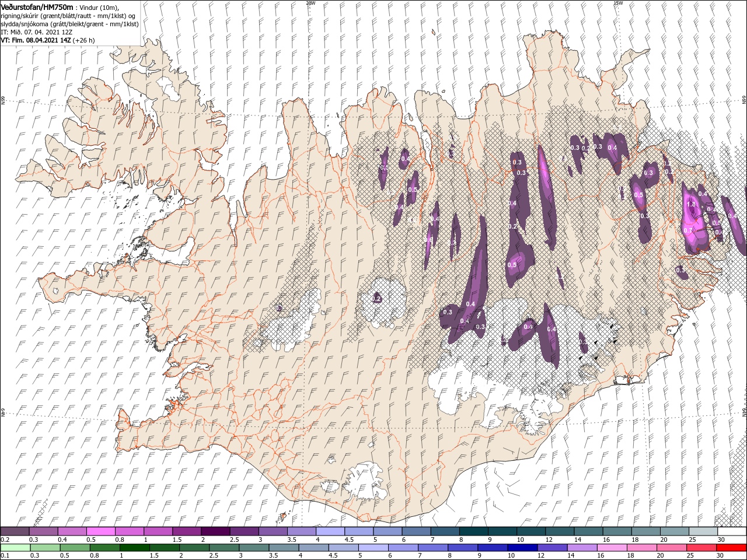Select the purple 1.5 snow legend swatch
Image resolution: width=747 pixels, height=560 pixels.
pos(187,531)
